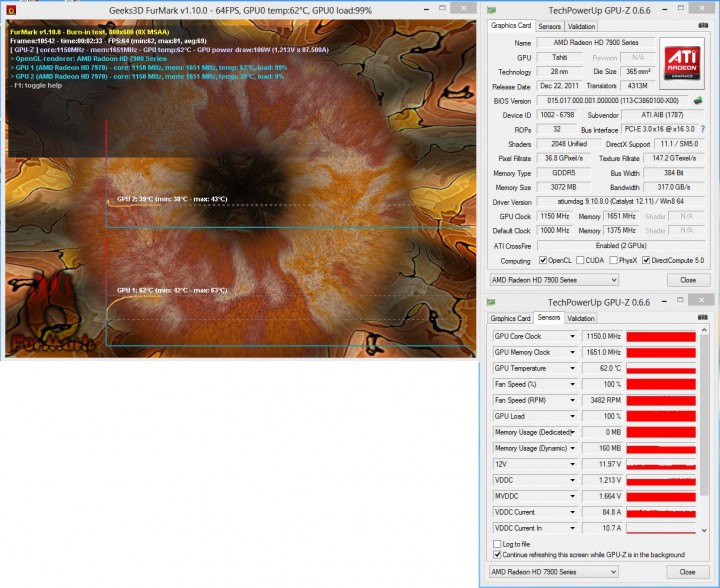Click the Driver Version field
Screen dimensions: 720x588
[621, 202]
